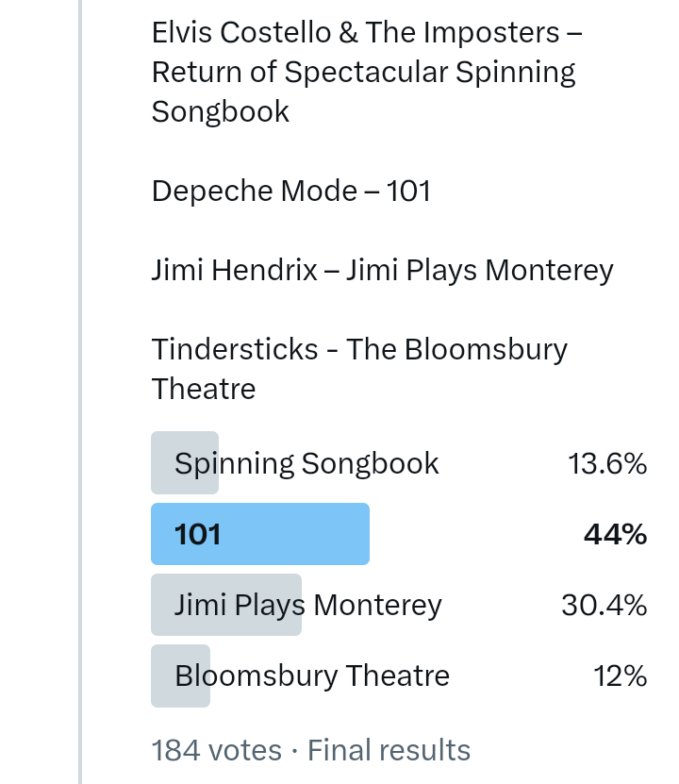Click the 'Final results' label
This screenshot has width=679, height=784.
[x=389, y=750]
